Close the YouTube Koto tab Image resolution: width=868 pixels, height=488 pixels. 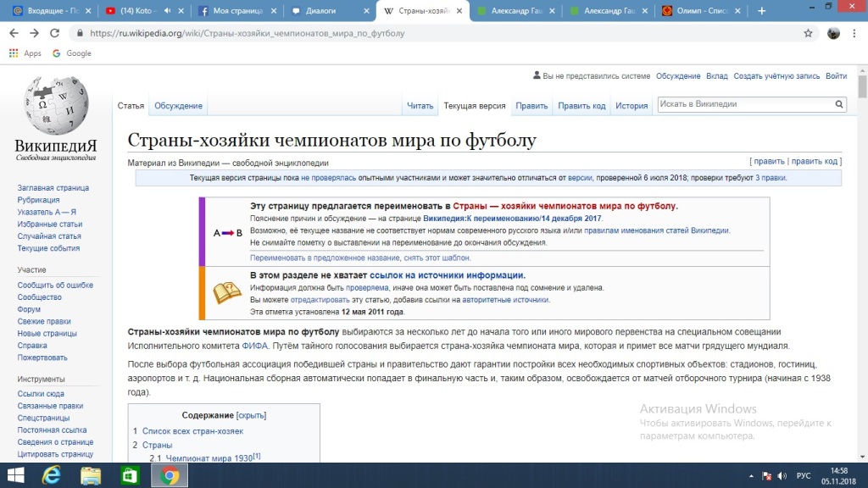[181, 10]
